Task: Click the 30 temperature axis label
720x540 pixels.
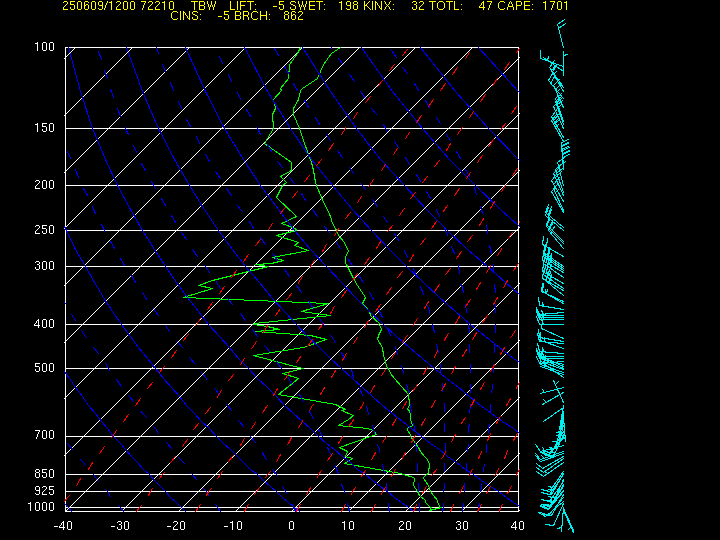Action: pyautogui.click(x=461, y=526)
